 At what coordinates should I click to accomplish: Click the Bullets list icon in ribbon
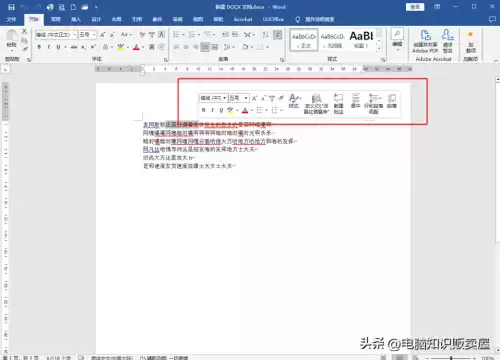point(176,35)
